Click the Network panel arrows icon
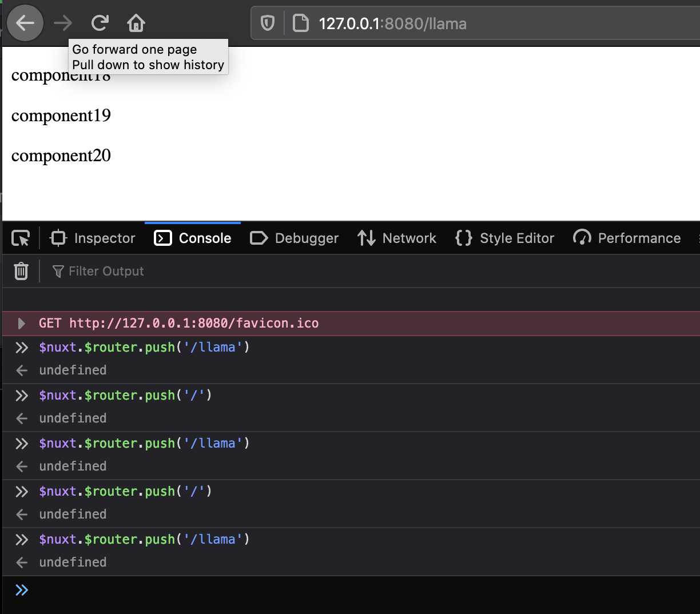This screenshot has height=614, width=700. point(367,238)
